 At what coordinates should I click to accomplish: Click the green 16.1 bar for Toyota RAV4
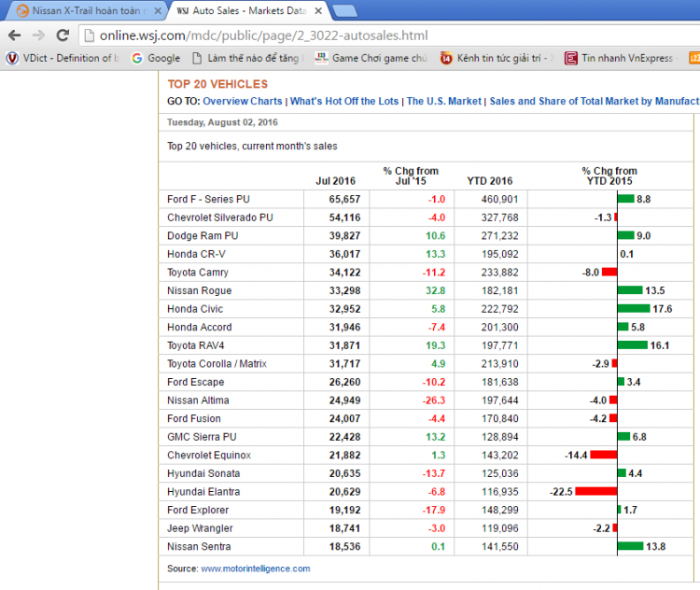[x=632, y=345]
